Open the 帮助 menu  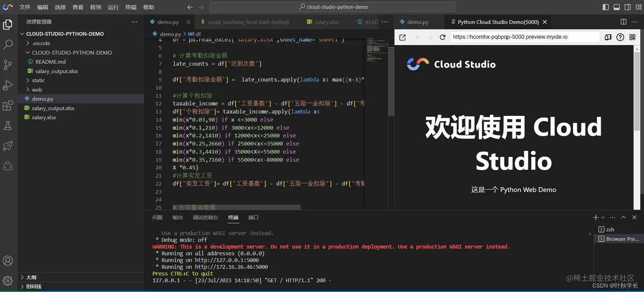pos(149,7)
